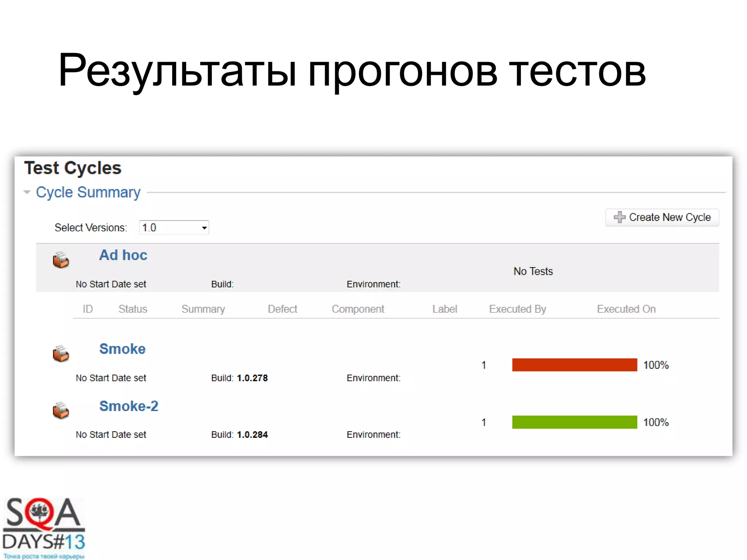Viewport: 747px width, 560px height.
Task: Click the SQA Days#13 logo
Action: tap(43, 528)
